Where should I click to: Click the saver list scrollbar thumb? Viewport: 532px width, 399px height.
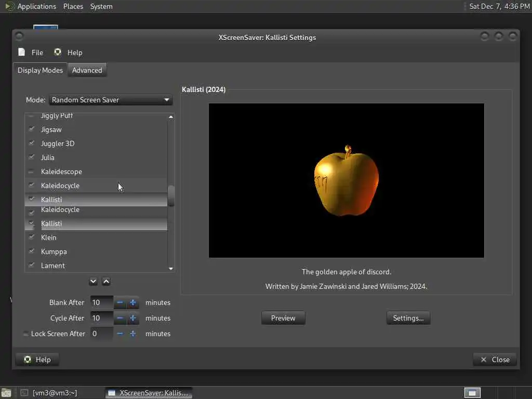[x=171, y=196]
